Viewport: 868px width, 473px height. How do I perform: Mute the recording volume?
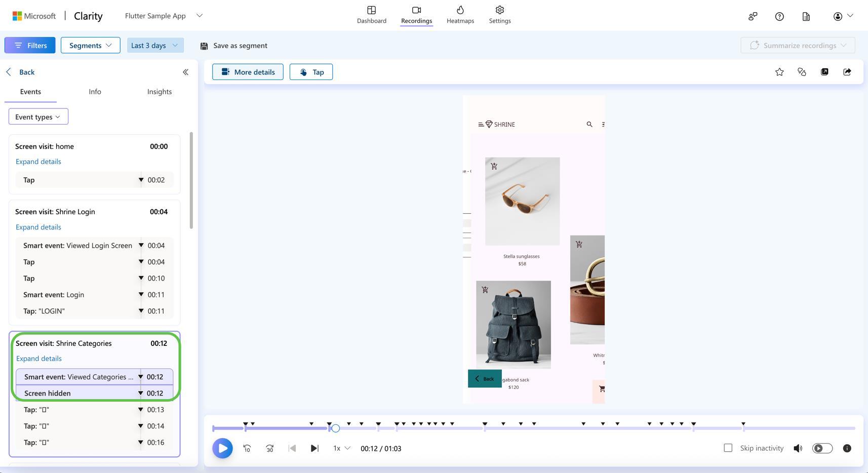pos(798,448)
